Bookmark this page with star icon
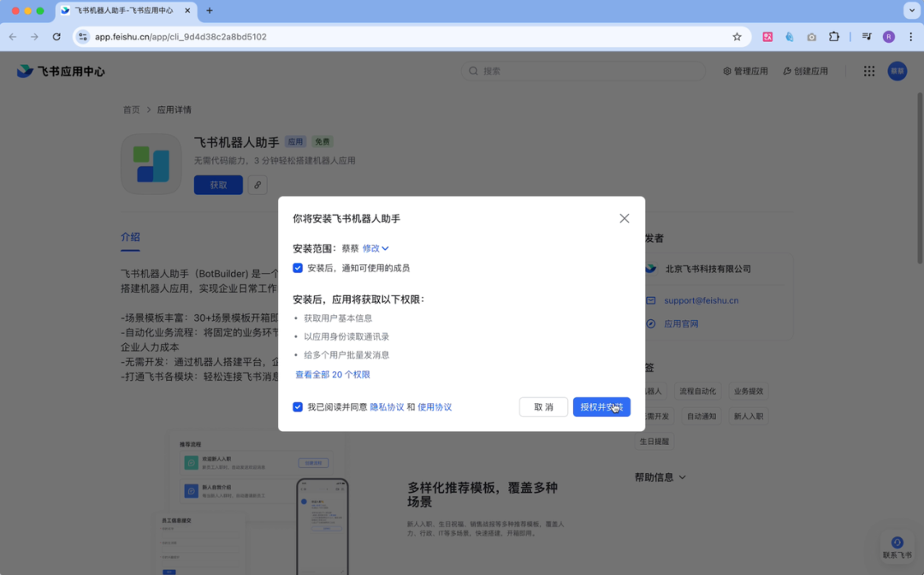 (737, 37)
